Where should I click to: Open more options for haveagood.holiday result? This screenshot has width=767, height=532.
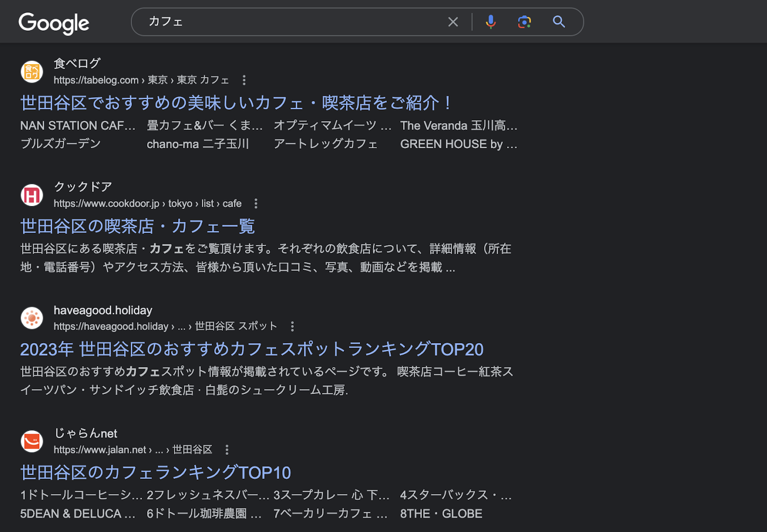click(x=292, y=326)
